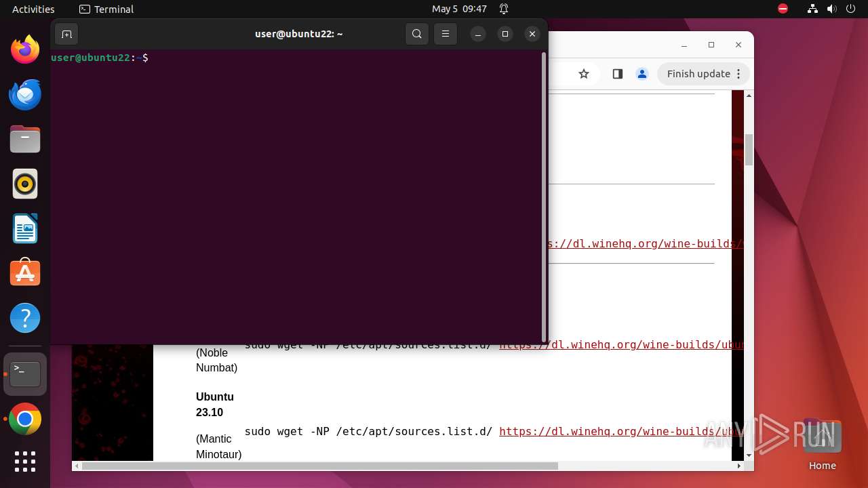Click the partially visible winehq link above the divider

[x=646, y=243]
